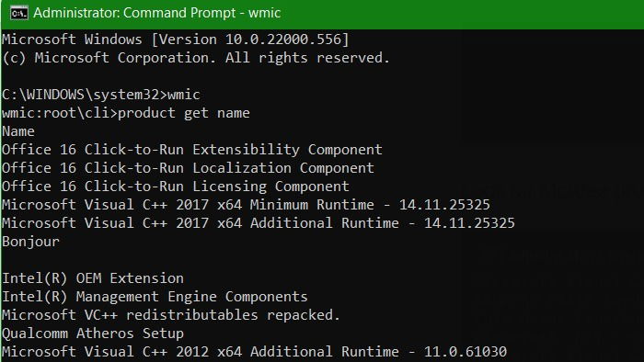This screenshot has height=362, width=644.
Task: Click the Visual C++ 2017 Additional Runtime line
Action: (259, 223)
